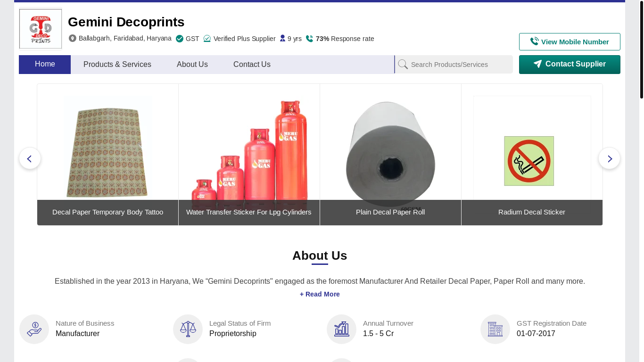Click View Mobile Number button

pos(570,41)
